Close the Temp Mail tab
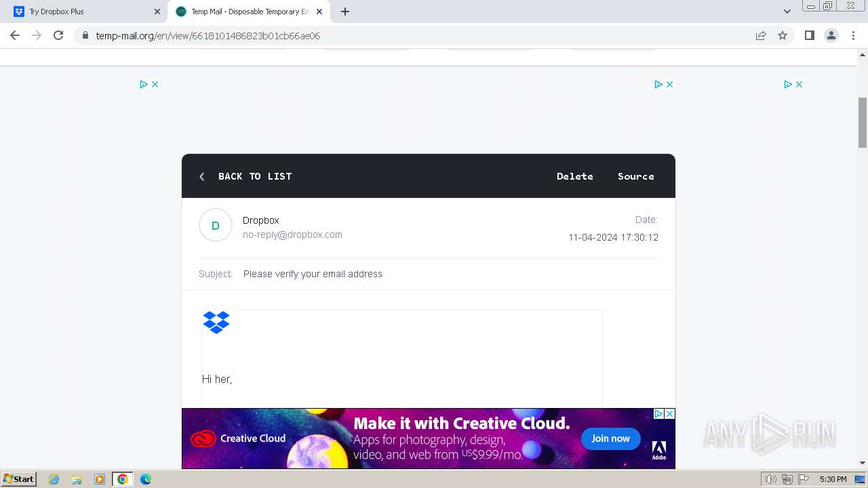The height and width of the screenshot is (488, 868). click(319, 12)
